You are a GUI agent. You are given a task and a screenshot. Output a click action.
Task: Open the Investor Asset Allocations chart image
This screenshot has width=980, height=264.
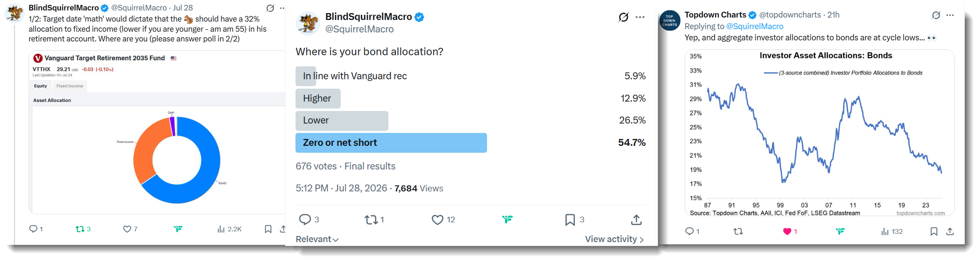click(819, 133)
